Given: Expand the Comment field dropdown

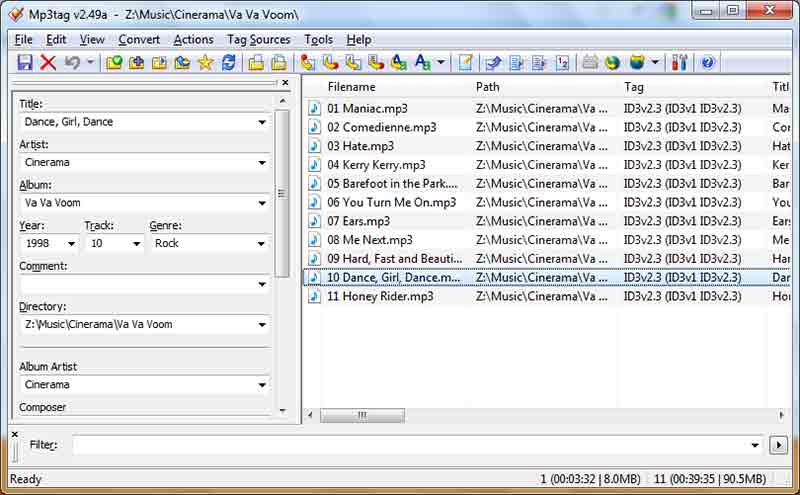Looking at the screenshot, I should tap(262, 284).
